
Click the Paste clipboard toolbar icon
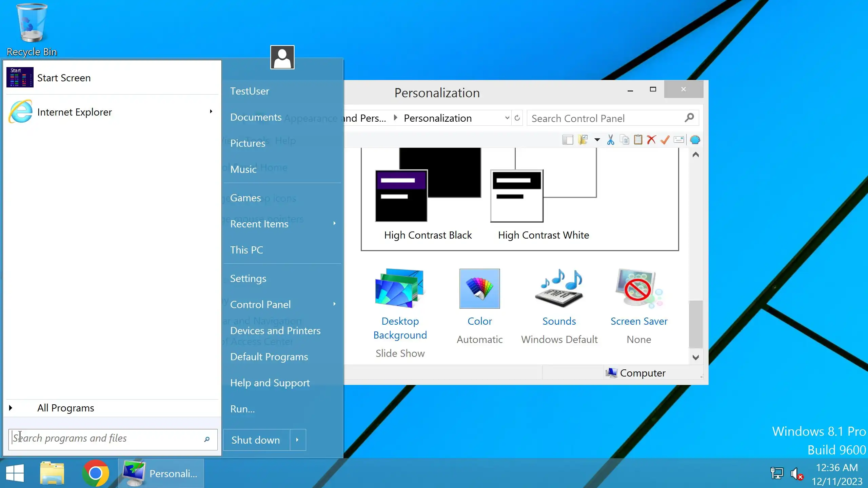tap(638, 140)
